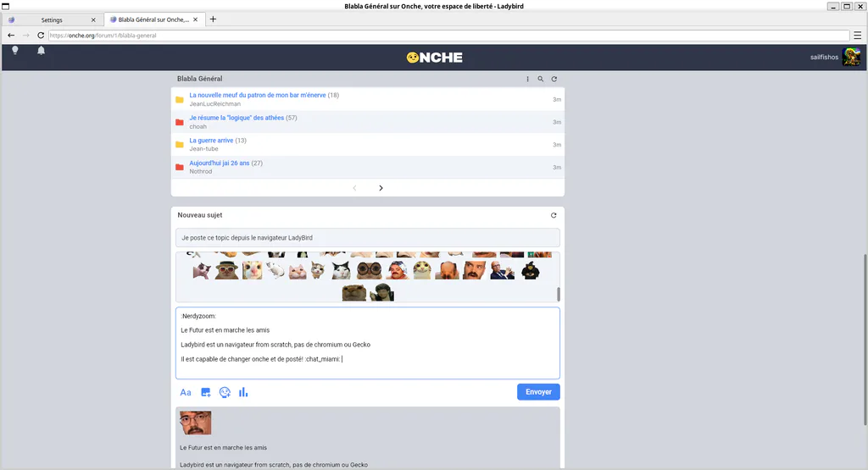Refresh the Blabla Général topic list
The height and width of the screenshot is (470, 868).
pyautogui.click(x=554, y=79)
